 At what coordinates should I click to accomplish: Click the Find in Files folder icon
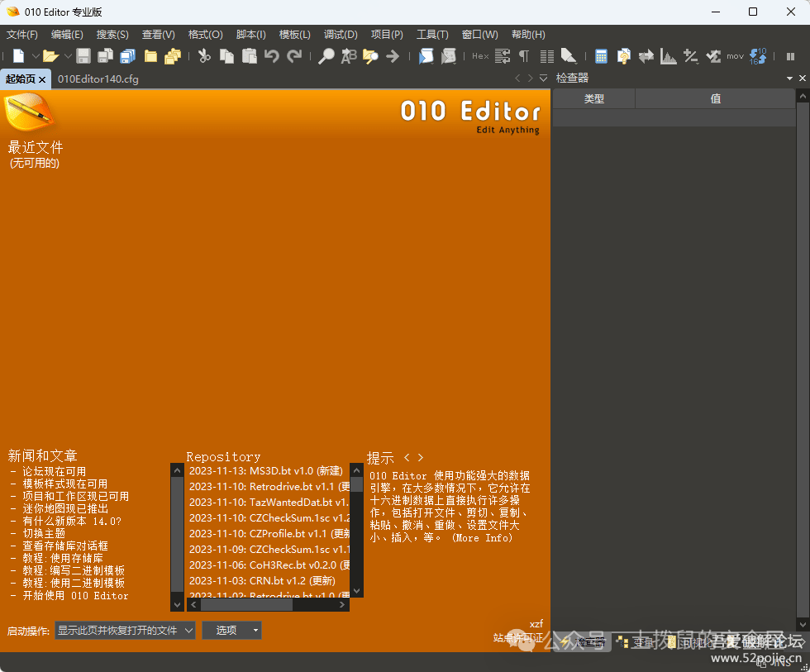click(x=370, y=55)
